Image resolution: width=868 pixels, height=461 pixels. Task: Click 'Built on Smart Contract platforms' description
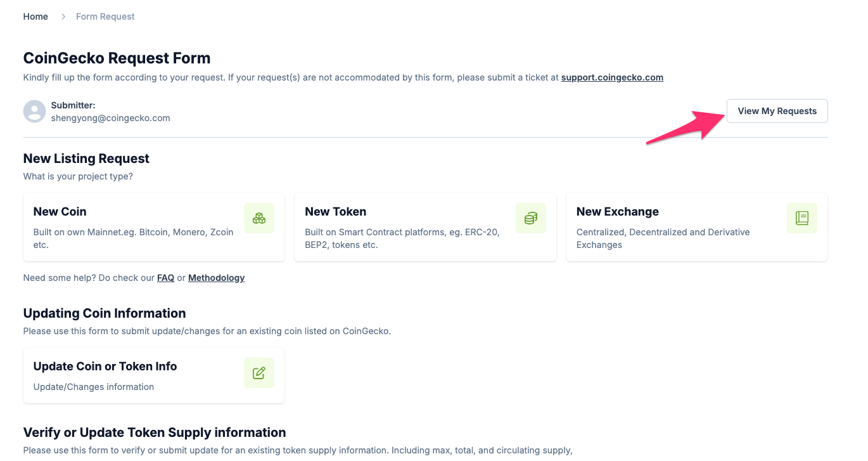click(x=402, y=238)
